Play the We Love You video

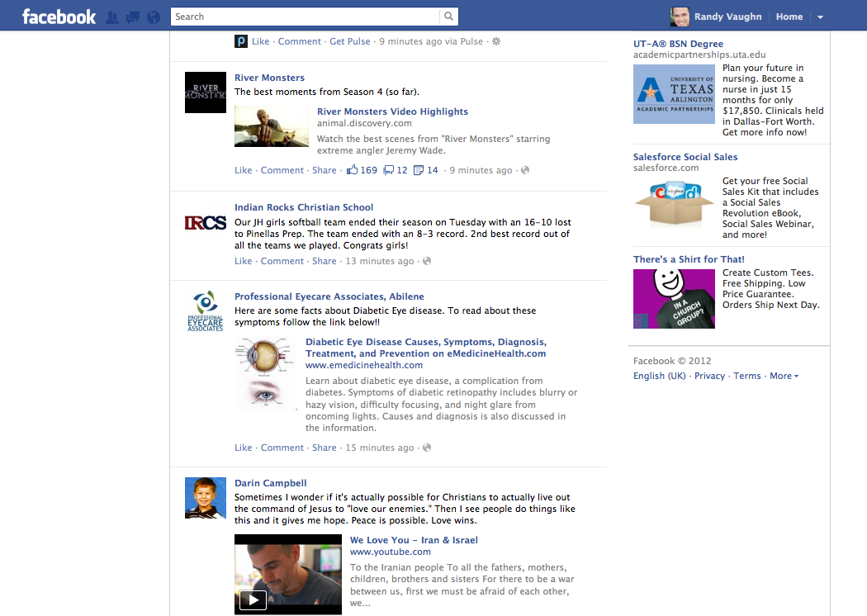(253, 600)
